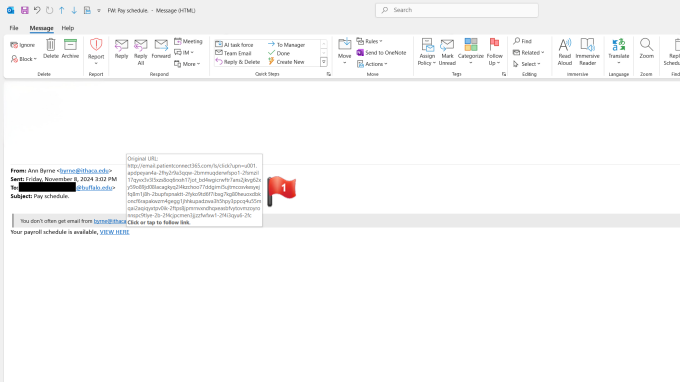Archive this message
Image resolution: width=680 pixels, height=382 pixels.
click(70, 49)
